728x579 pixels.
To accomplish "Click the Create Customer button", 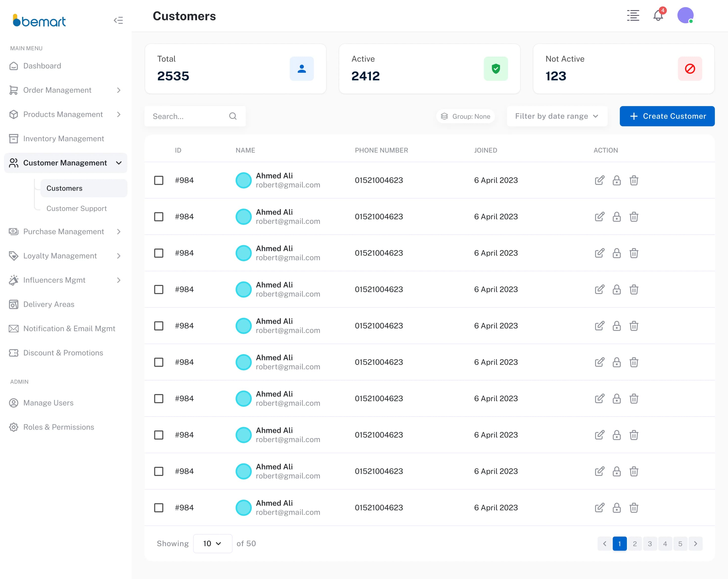I will pos(667,116).
